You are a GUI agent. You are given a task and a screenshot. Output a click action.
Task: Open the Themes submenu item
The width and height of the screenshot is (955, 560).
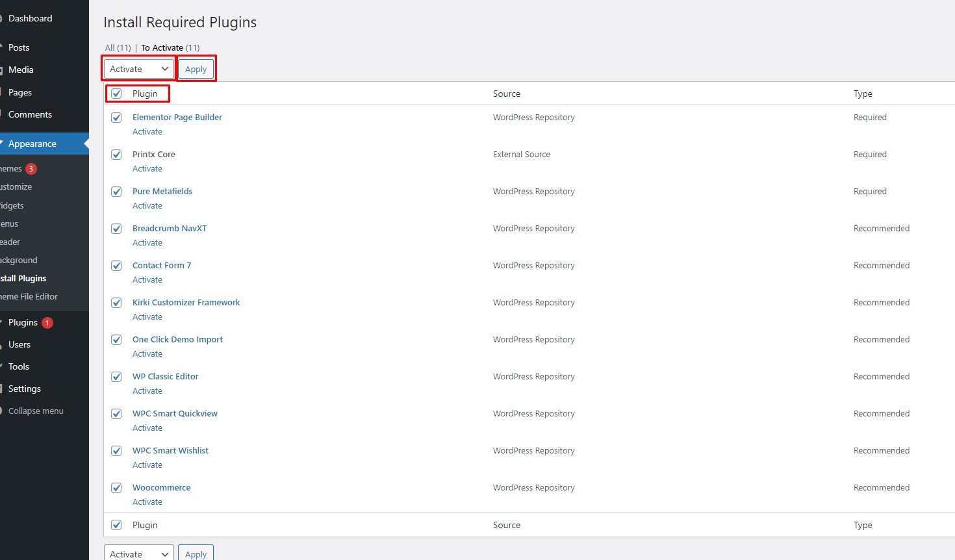tap(11, 168)
